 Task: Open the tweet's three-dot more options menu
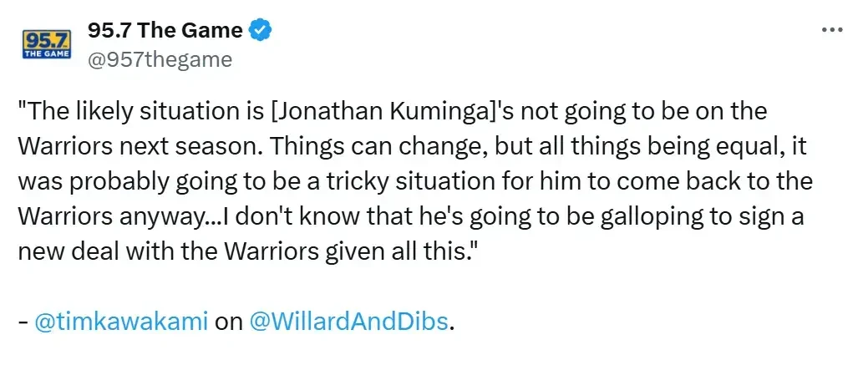[x=831, y=30]
